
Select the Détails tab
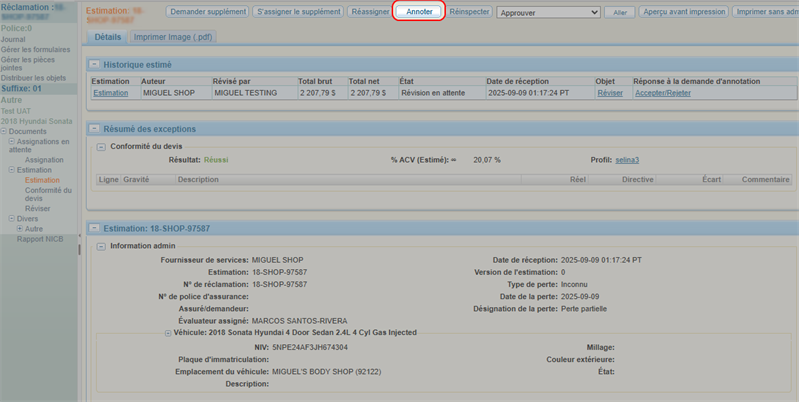107,37
